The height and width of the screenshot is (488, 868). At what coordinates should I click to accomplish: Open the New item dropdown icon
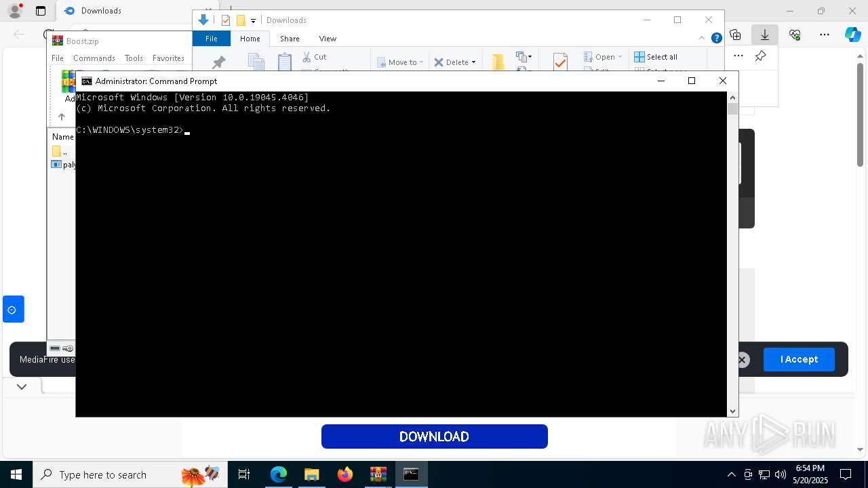coord(524,57)
